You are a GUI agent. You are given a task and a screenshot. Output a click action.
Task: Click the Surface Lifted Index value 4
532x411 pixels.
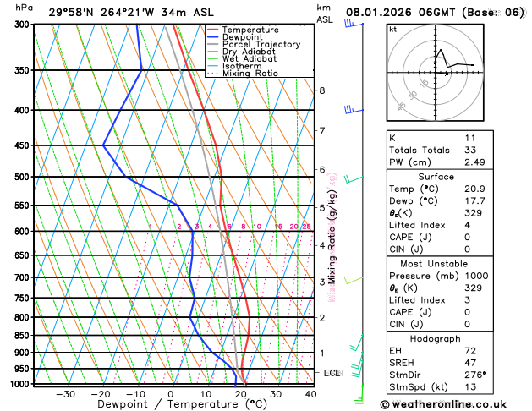[x=467, y=225]
